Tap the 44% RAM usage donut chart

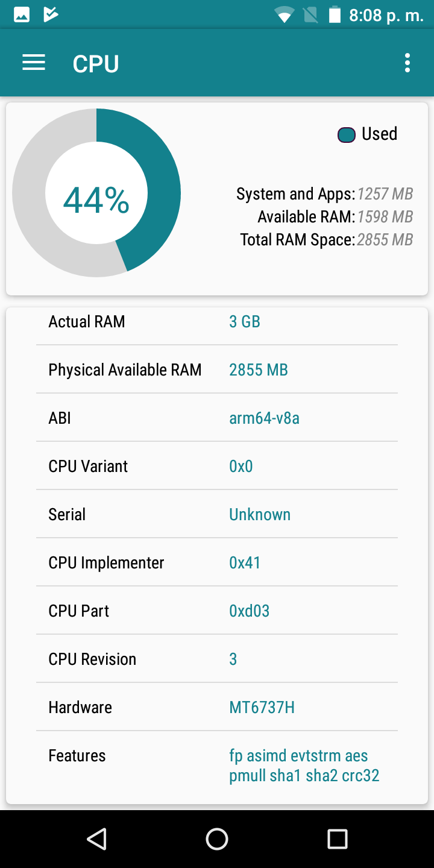click(x=96, y=193)
